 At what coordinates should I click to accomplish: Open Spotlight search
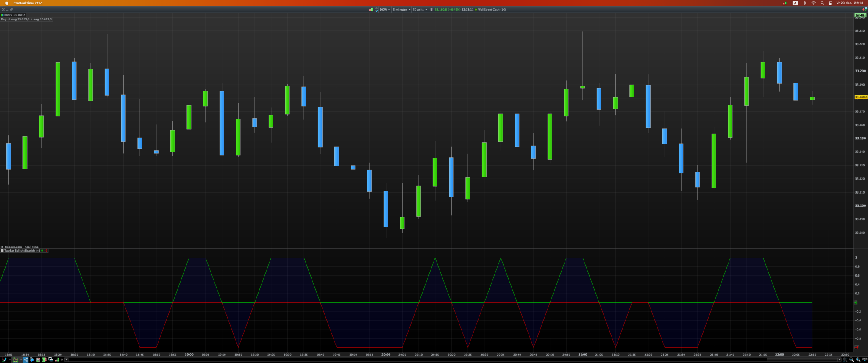point(822,3)
